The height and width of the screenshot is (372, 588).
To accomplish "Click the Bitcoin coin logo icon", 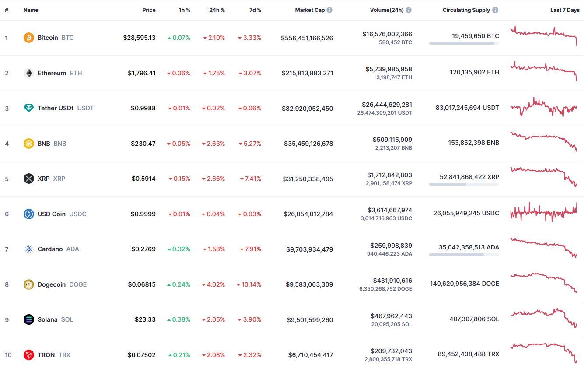I will [28, 38].
